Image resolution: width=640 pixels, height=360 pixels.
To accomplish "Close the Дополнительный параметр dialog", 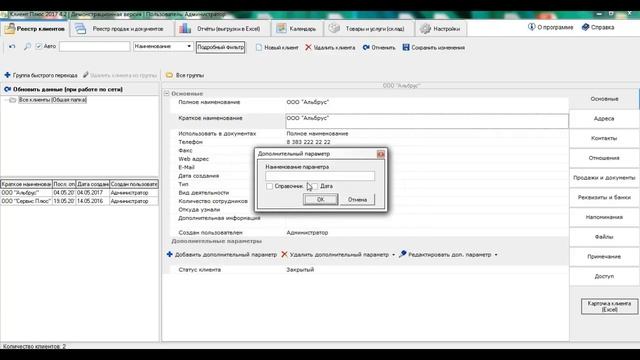I will point(381,154).
